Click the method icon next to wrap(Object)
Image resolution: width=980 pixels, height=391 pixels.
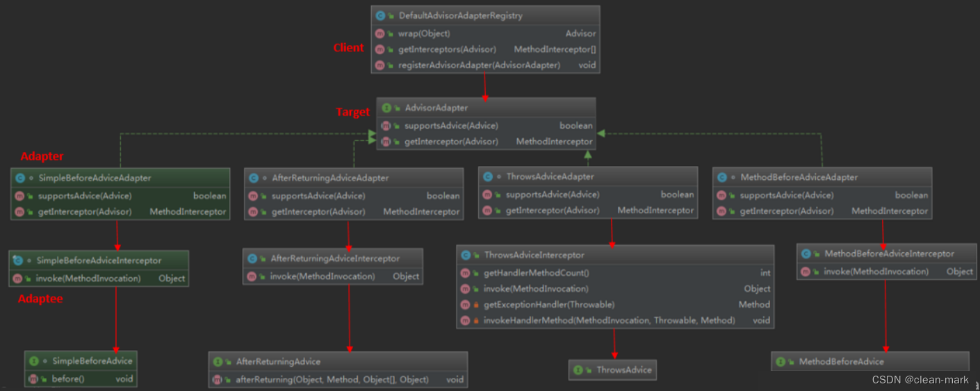pyautogui.click(x=379, y=33)
